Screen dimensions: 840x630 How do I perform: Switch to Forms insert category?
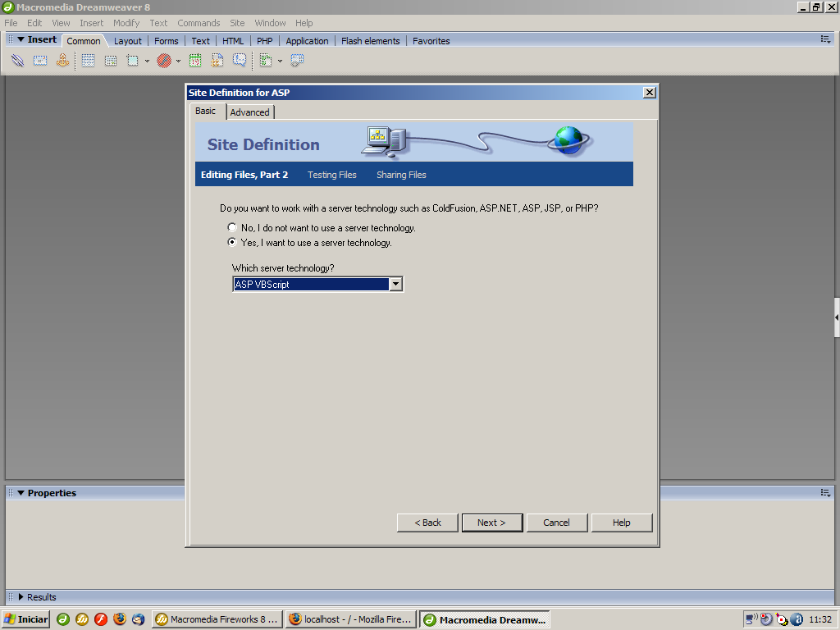[166, 41]
